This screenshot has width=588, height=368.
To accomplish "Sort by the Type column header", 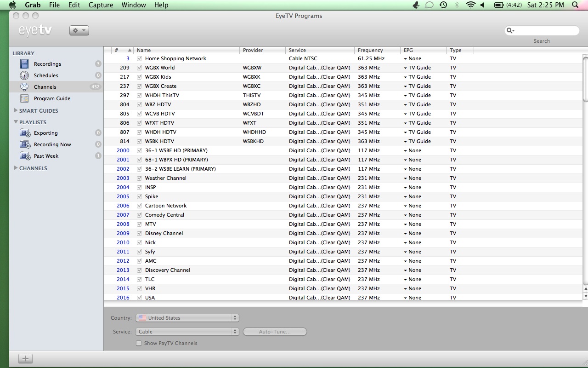I will [x=460, y=50].
